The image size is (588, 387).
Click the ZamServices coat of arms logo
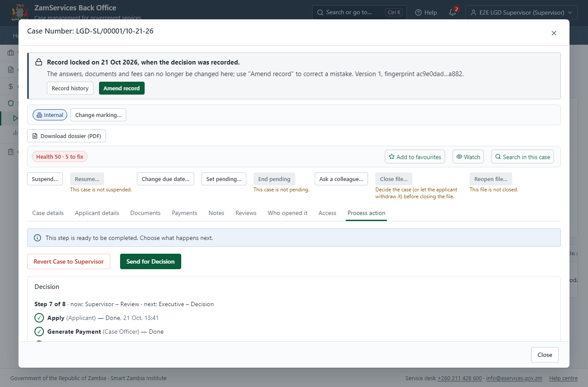(x=20, y=12)
